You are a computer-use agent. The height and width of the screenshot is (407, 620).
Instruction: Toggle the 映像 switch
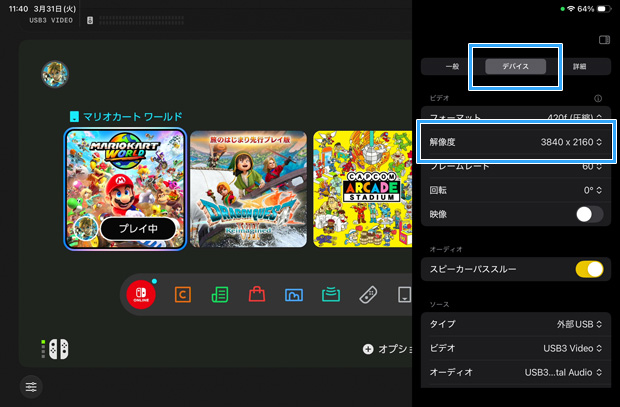click(x=589, y=214)
